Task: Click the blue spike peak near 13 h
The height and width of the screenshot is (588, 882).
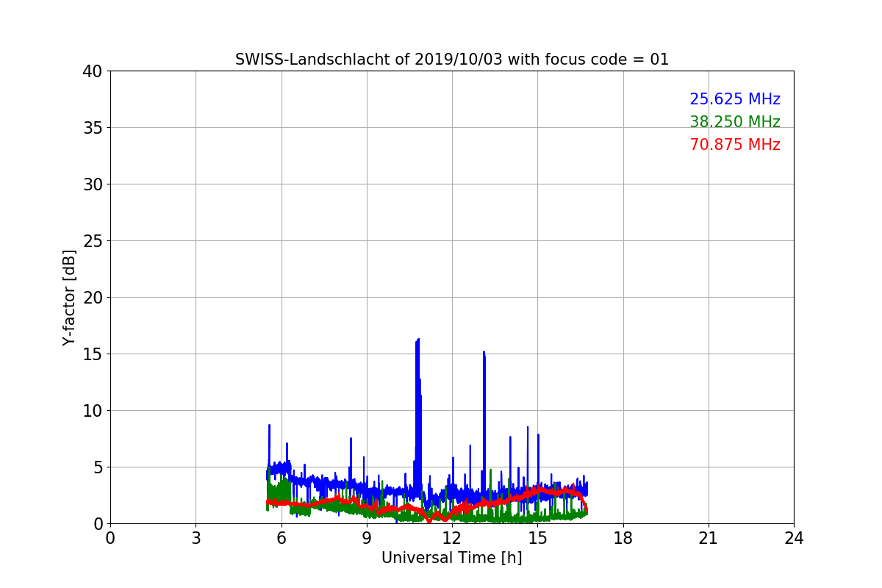Action: point(484,352)
